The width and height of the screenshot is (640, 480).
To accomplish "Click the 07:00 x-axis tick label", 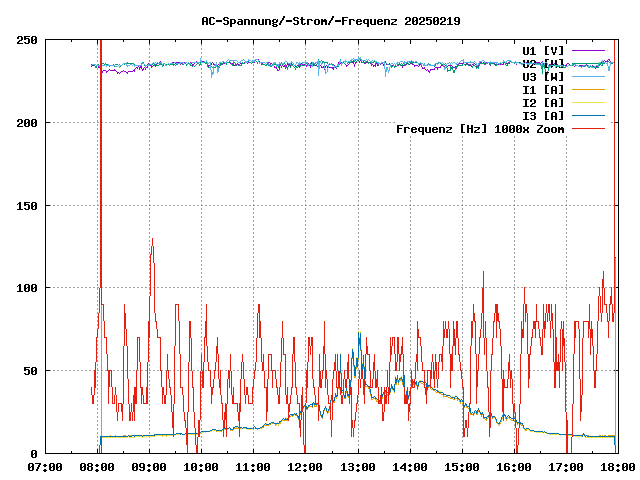I will (45, 467).
